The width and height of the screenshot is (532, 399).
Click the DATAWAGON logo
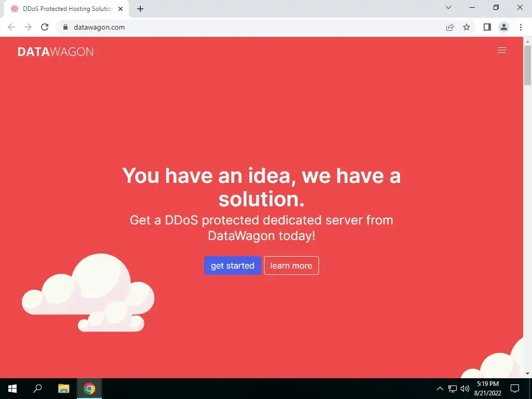pyautogui.click(x=56, y=51)
